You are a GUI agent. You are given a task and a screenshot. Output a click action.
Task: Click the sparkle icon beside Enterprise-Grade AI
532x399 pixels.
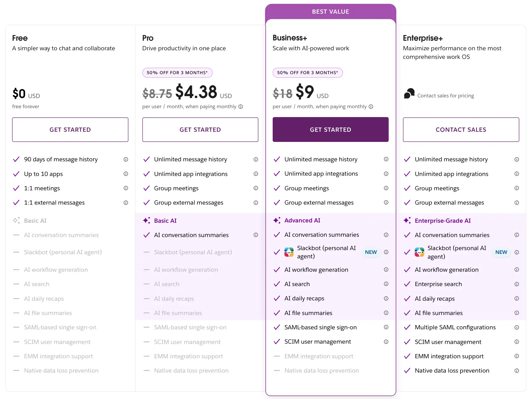pos(407,220)
